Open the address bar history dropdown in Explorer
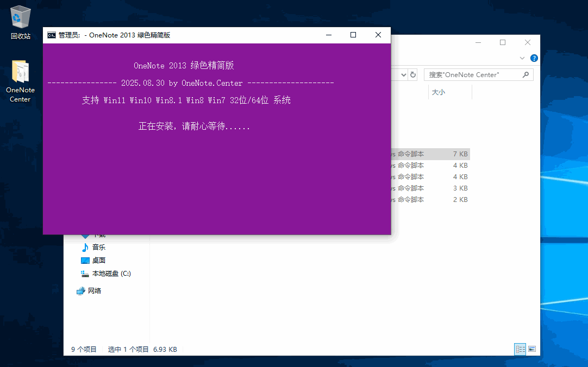 point(403,75)
